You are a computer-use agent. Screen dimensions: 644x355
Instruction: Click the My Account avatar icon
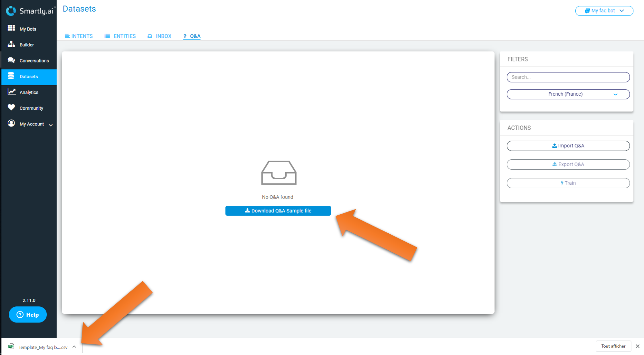point(11,123)
